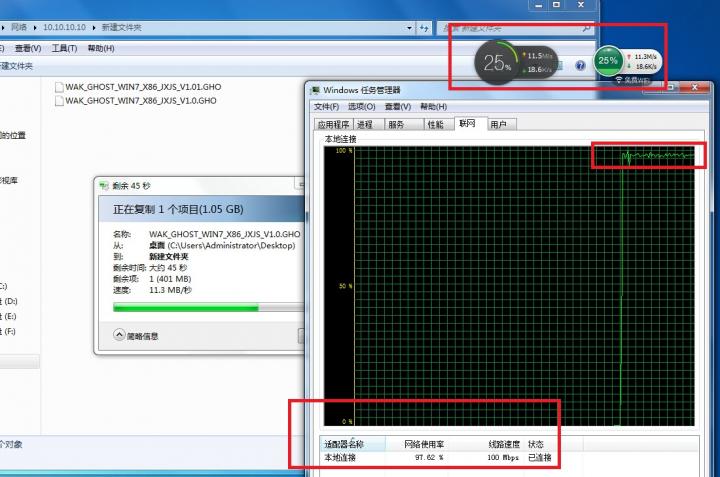Open Task Manager 帮助(H) menu
Viewport: 720px width, 477px height.
click(x=433, y=107)
